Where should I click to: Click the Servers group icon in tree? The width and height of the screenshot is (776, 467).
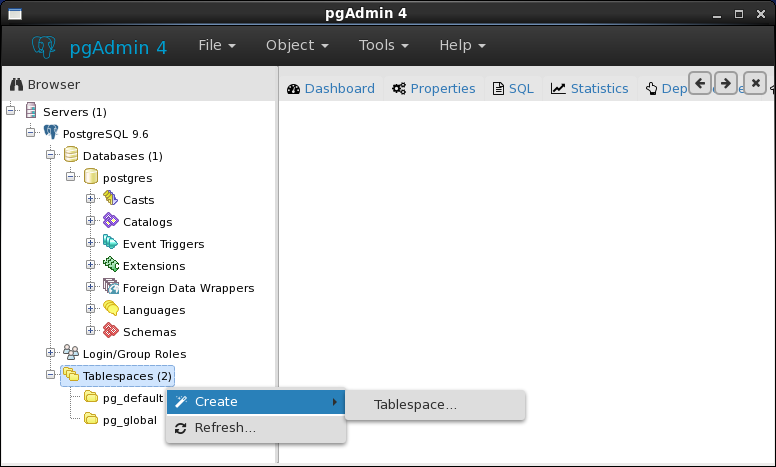pyautogui.click(x=31, y=111)
